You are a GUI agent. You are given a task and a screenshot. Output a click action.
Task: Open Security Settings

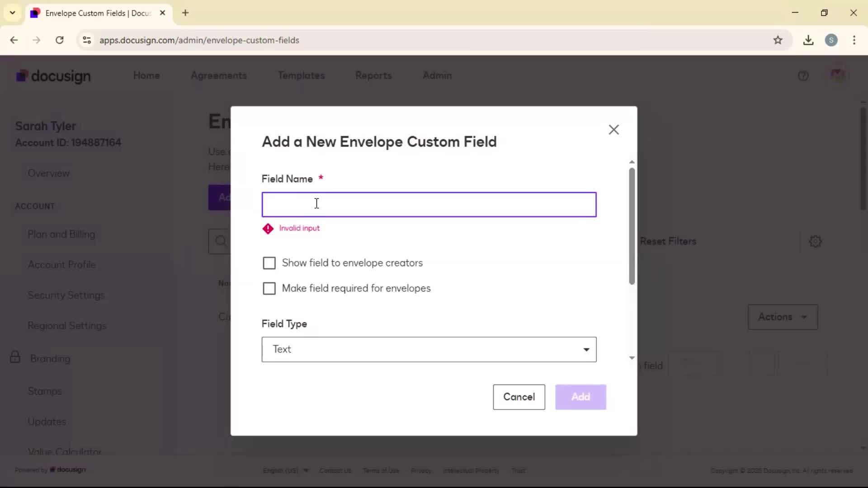pos(66,295)
